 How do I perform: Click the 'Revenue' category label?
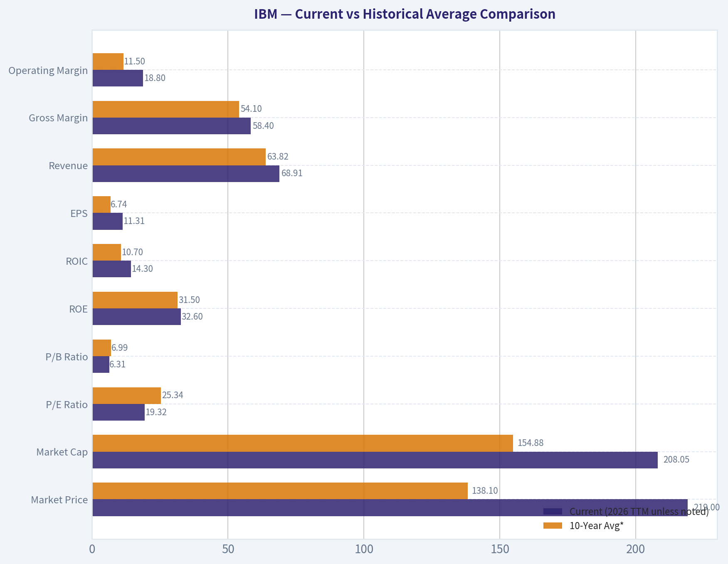68,166
